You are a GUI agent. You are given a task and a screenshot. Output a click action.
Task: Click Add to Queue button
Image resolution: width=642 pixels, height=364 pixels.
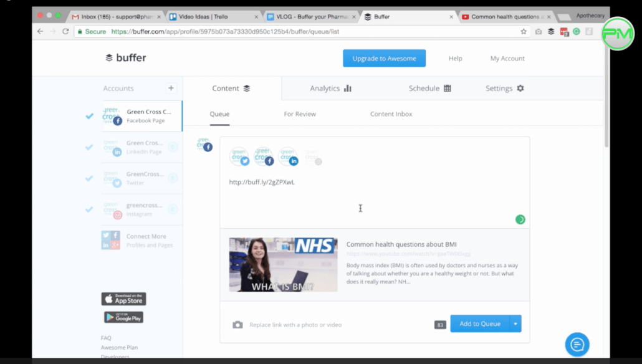pos(480,323)
